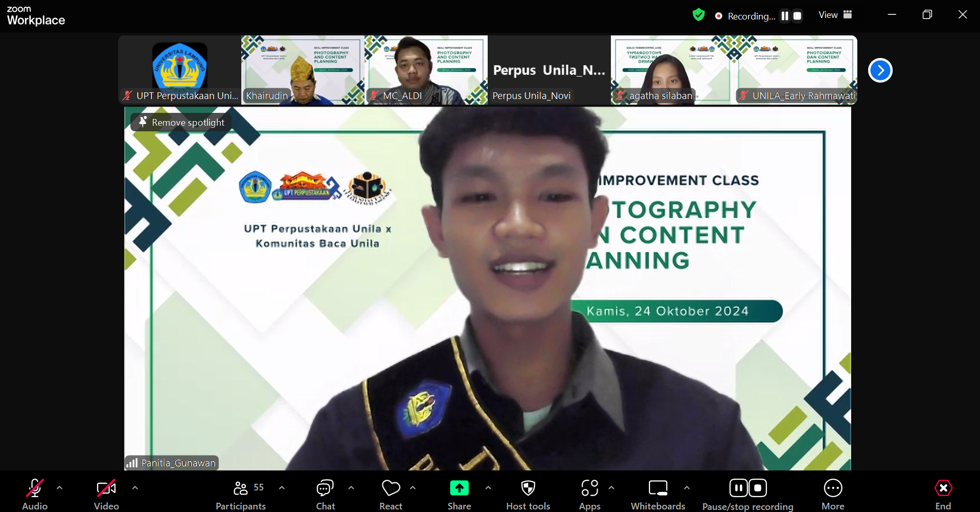This screenshot has width=980, height=512.
Task: Click the encryption shield icon
Action: pos(698,15)
